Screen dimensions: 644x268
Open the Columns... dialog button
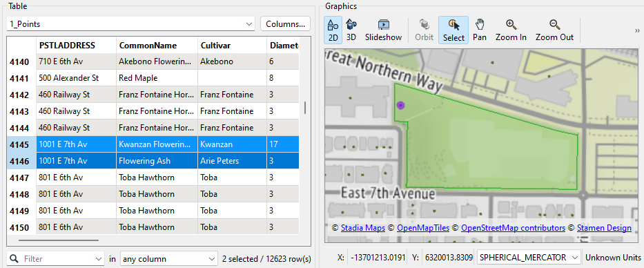[285, 24]
